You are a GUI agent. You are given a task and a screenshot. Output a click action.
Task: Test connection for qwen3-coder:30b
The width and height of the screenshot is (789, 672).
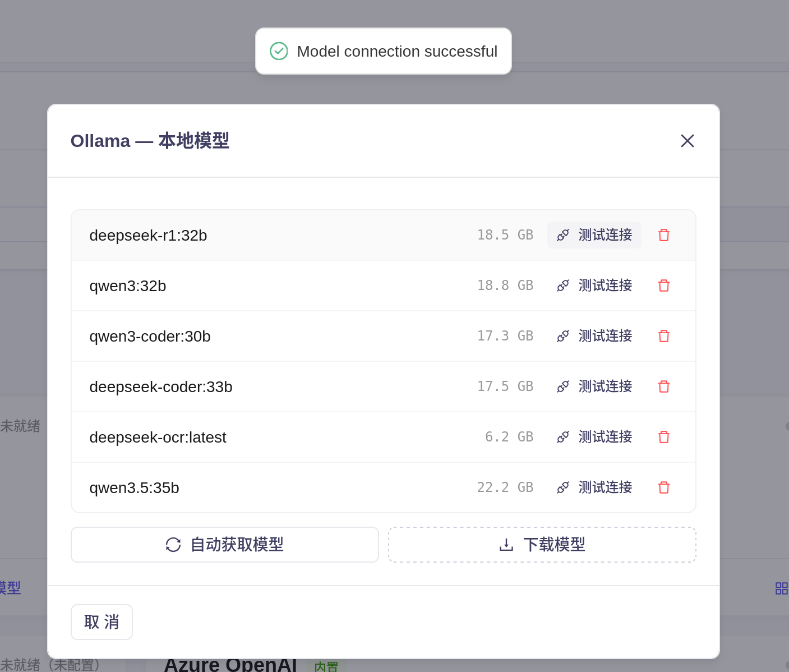coord(594,336)
